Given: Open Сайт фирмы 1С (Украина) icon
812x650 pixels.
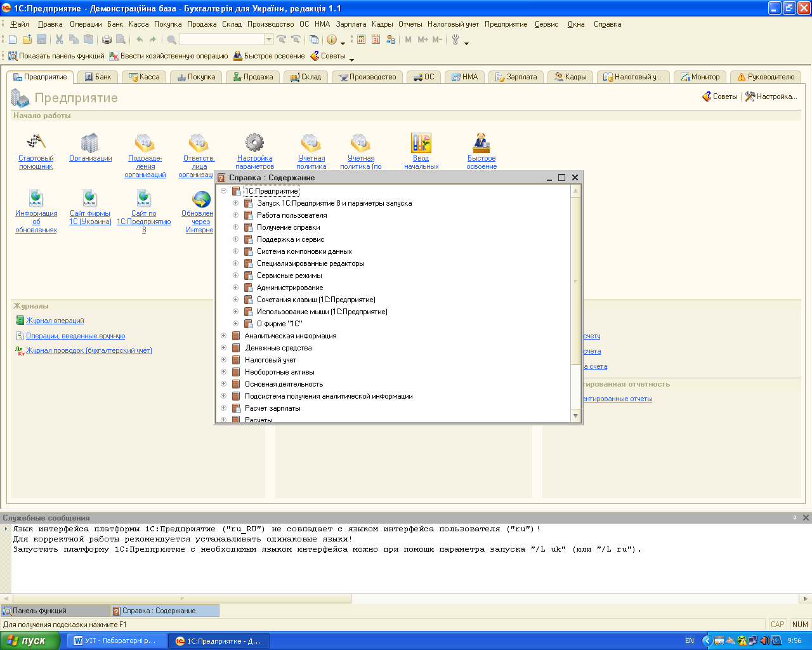Looking at the screenshot, I should pyautogui.click(x=90, y=207).
